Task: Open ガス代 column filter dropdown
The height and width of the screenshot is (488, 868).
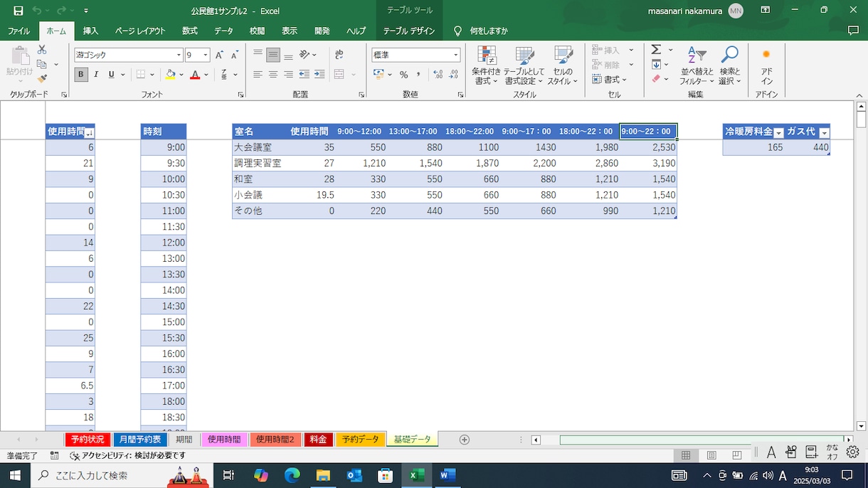Action: click(x=824, y=133)
